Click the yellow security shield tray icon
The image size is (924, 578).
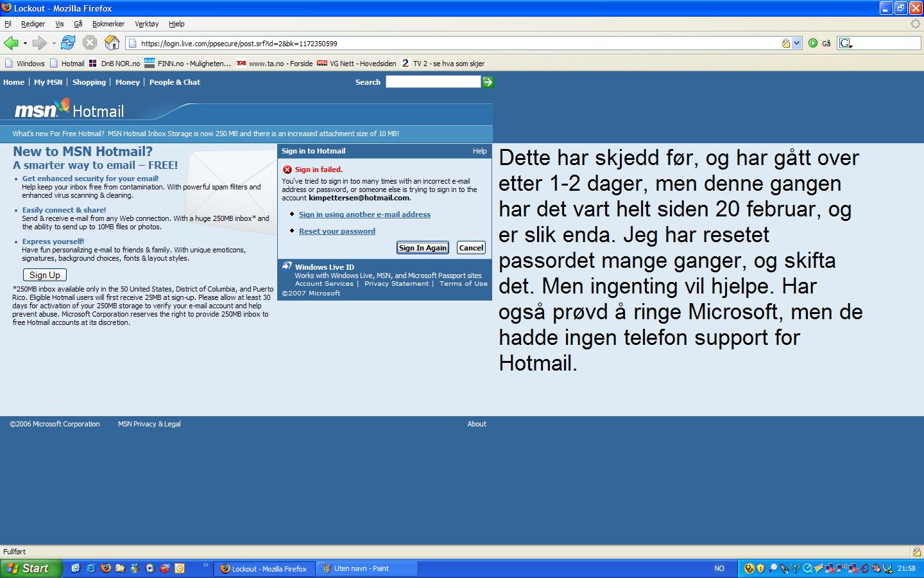[x=761, y=568]
